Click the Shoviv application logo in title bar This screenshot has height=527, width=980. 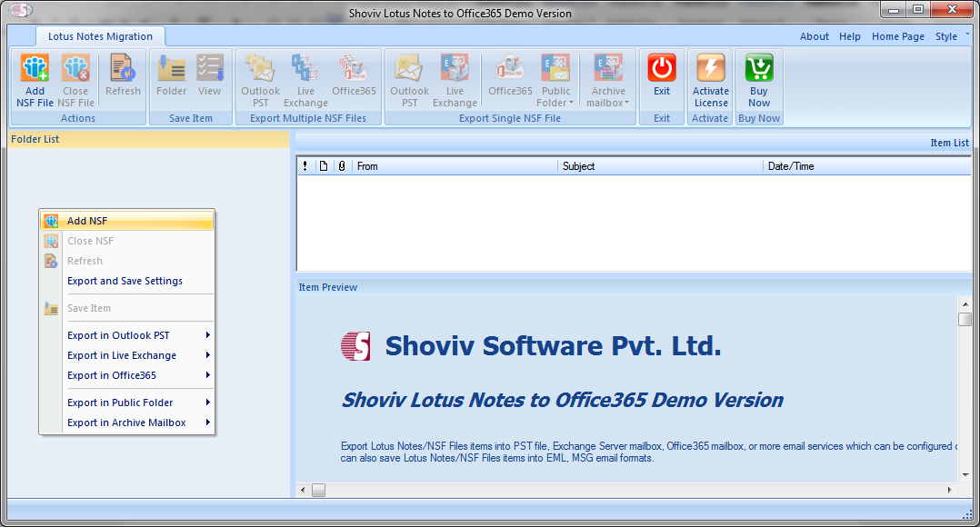click(20, 10)
